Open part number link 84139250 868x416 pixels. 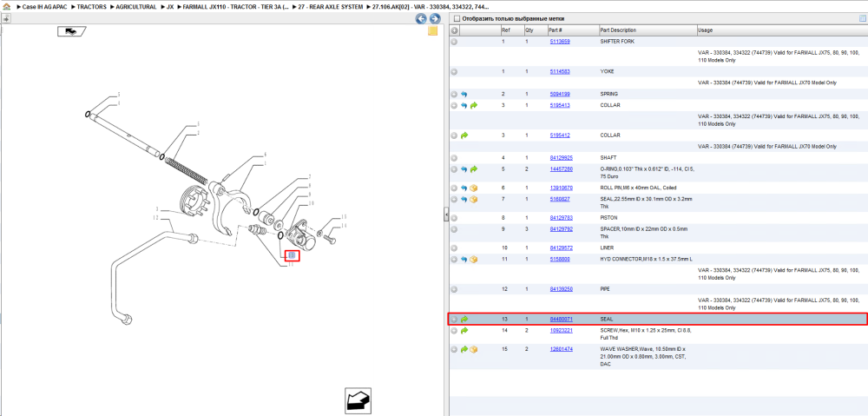point(561,289)
